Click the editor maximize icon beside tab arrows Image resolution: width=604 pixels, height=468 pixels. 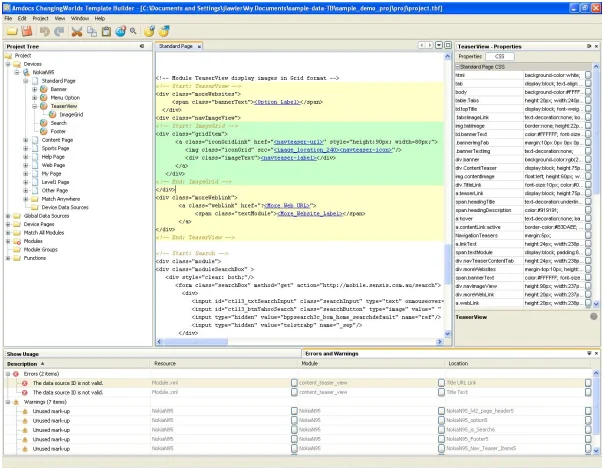[x=448, y=45]
